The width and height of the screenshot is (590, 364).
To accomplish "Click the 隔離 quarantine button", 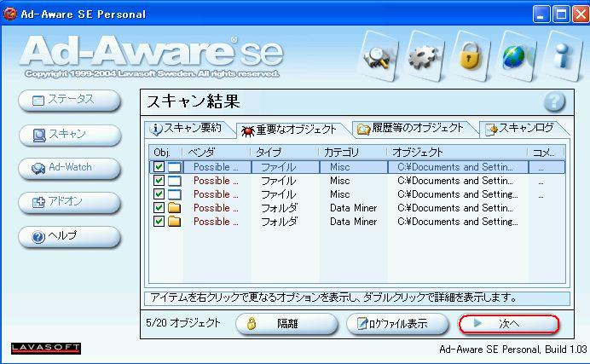I will [x=286, y=323].
